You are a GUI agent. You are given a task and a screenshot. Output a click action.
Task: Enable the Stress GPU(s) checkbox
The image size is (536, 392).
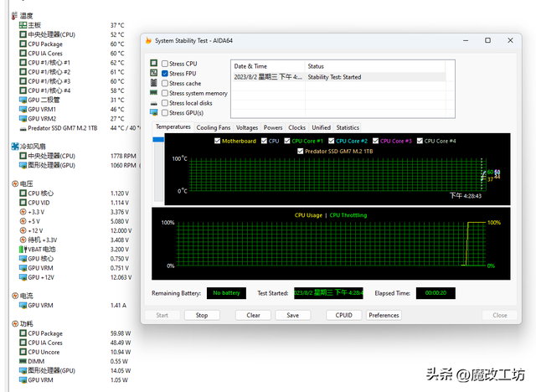tap(165, 113)
